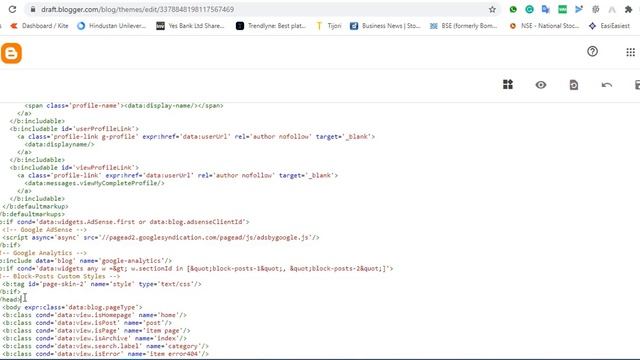This screenshot has height=360, width=640.
Task: Restore widget settings to default icon
Action: [573, 85]
